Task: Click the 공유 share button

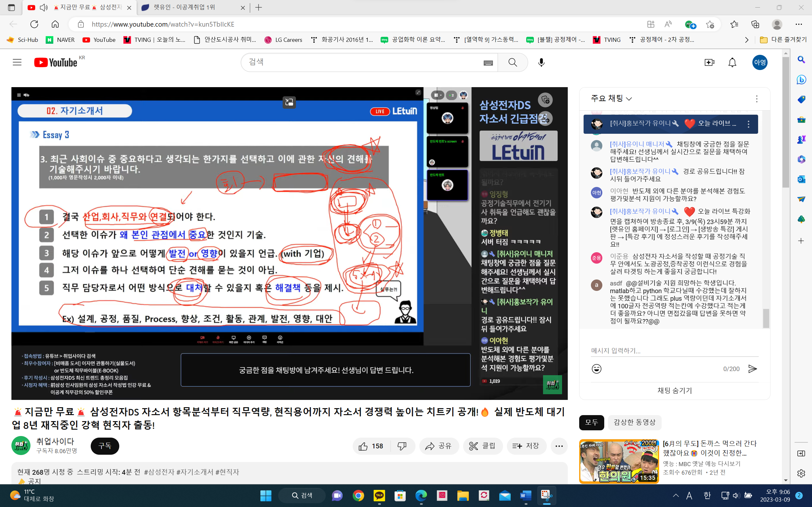Action: [439, 446]
